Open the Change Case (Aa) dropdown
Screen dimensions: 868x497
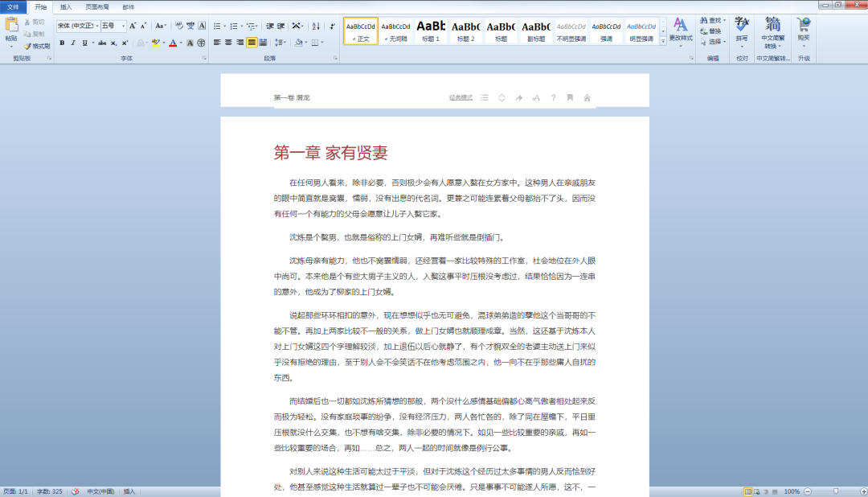pos(161,26)
